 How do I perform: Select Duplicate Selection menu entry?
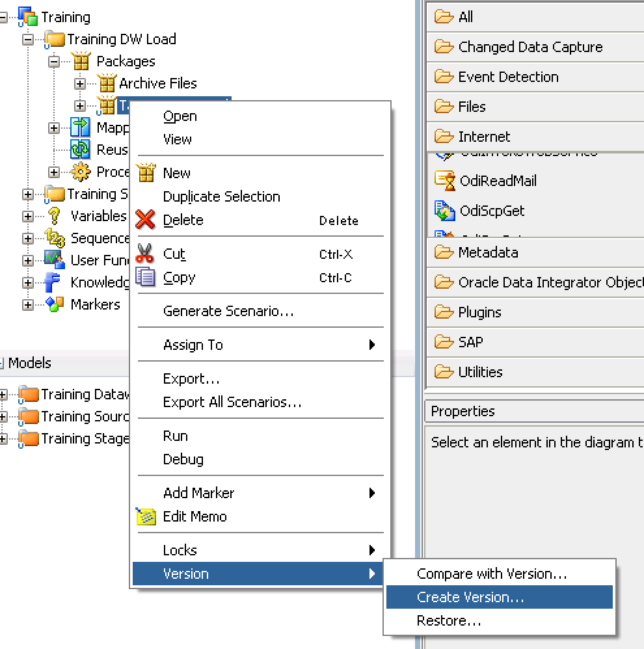(260, 196)
